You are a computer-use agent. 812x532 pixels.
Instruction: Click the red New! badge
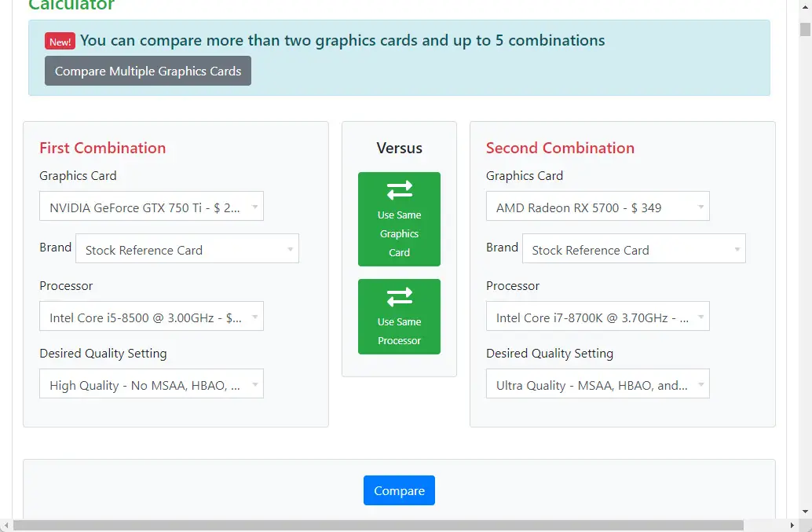tap(60, 42)
